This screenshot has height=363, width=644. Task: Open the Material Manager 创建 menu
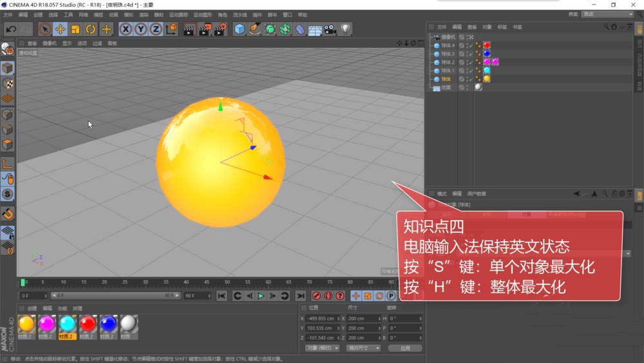[32, 308]
